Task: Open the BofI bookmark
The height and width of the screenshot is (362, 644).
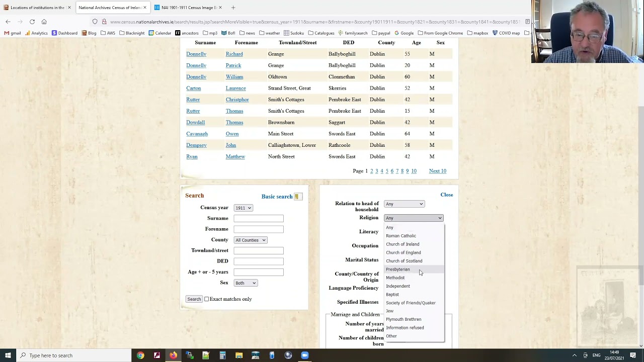Action: pos(228,33)
